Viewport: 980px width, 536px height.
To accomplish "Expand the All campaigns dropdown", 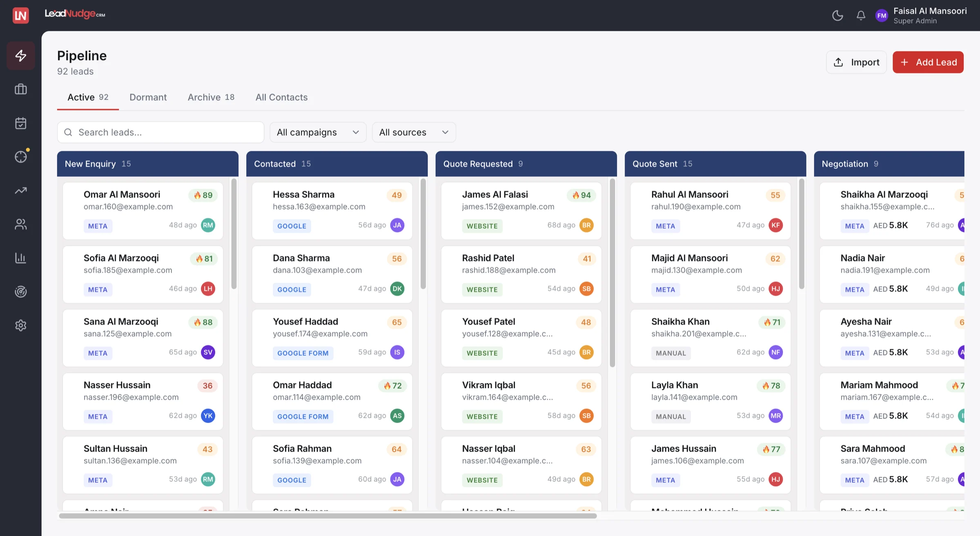I will (318, 132).
